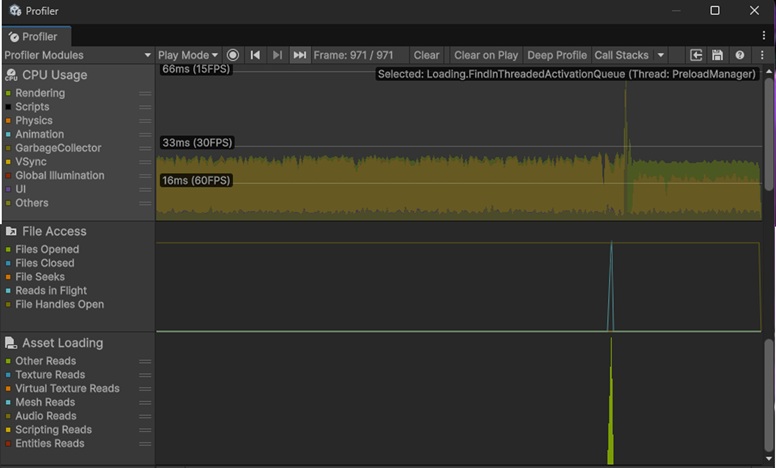Toggle Others category visibility
Image resolution: width=776 pixels, height=468 pixels.
coord(8,203)
